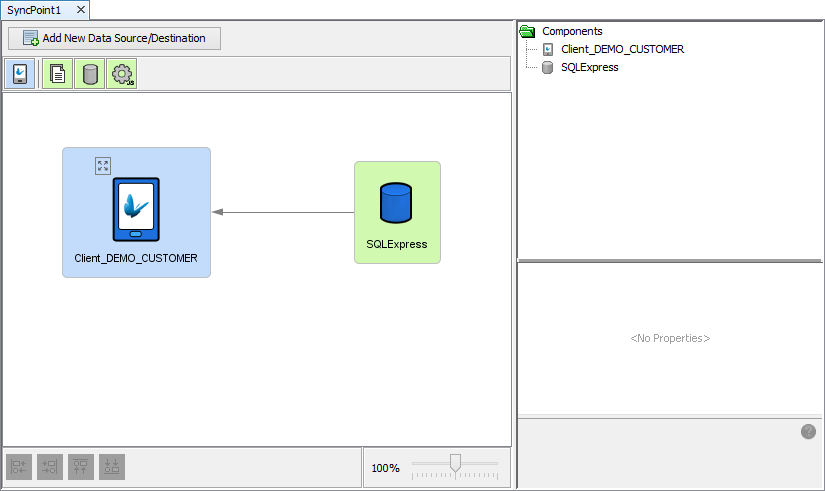The width and height of the screenshot is (825, 491).
Task: Select the mobile client toolbar icon
Action: pyautogui.click(x=20, y=74)
